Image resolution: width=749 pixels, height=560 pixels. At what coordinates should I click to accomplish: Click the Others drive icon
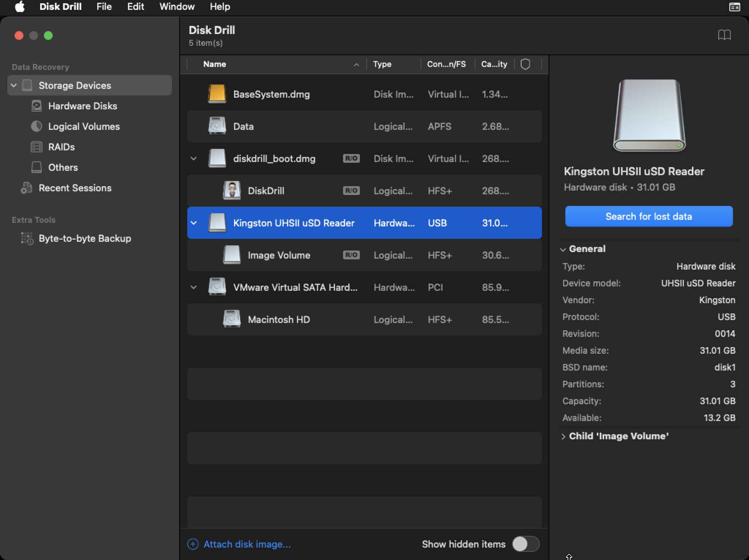(x=37, y=167)
